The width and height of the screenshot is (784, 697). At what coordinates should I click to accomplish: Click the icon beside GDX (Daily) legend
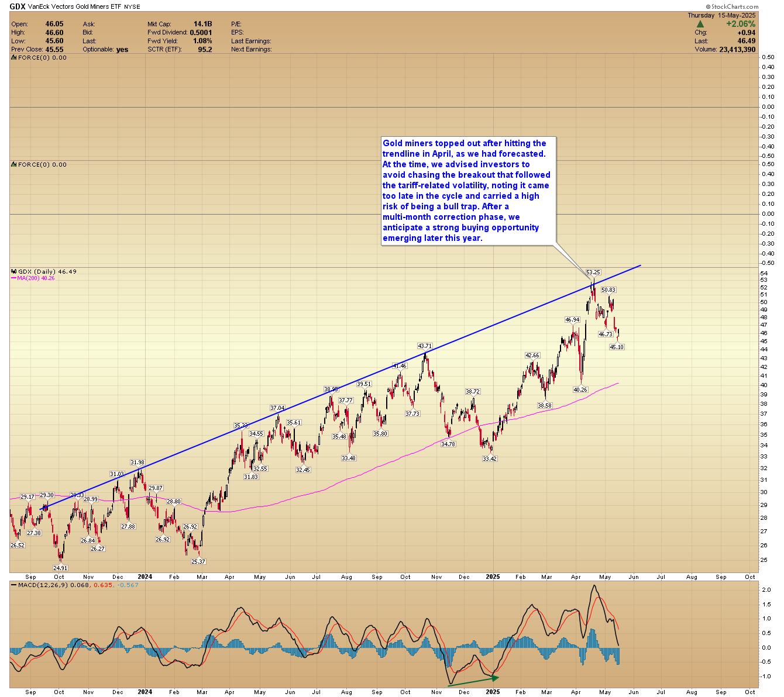(x=14, y=271)
